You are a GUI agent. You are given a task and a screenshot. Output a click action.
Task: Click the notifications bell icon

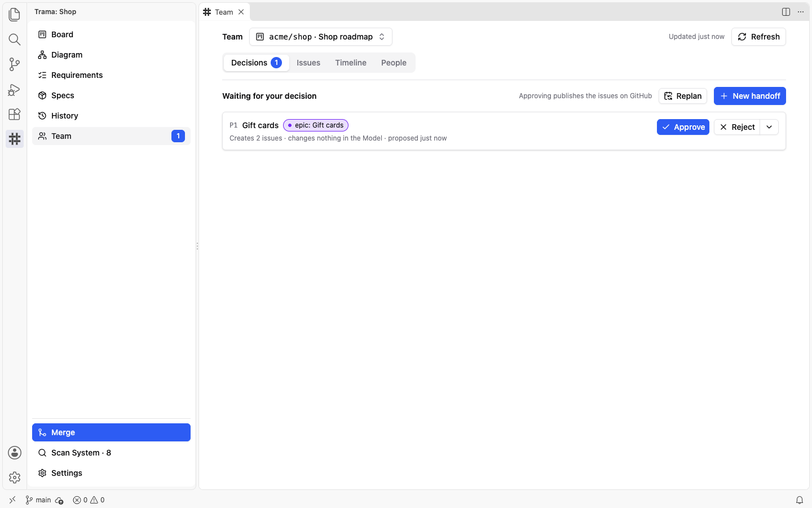point(800,500)
